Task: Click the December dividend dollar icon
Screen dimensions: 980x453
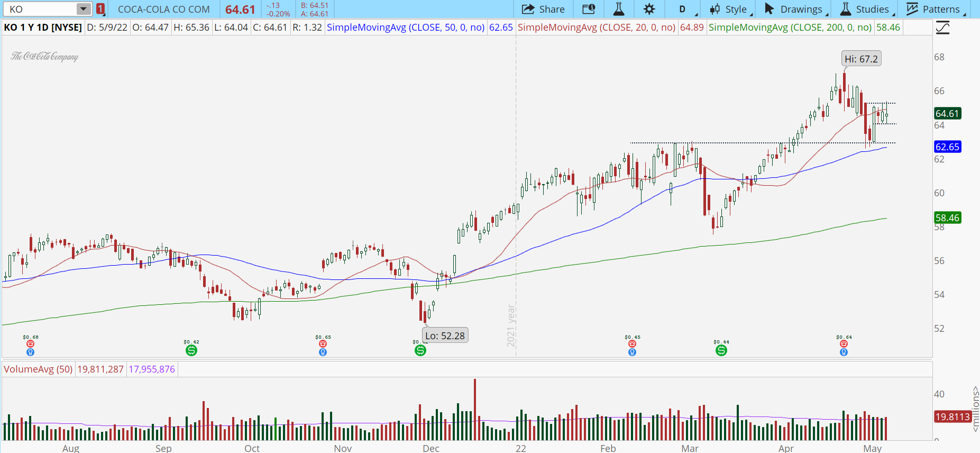Action: [420, 350]
